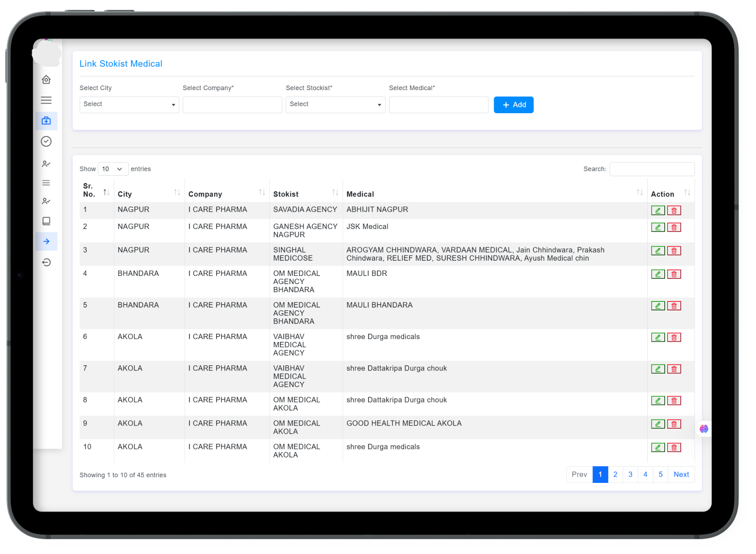
Task: Click the brain icon at right edge
Action: click(x=703, y=429)
